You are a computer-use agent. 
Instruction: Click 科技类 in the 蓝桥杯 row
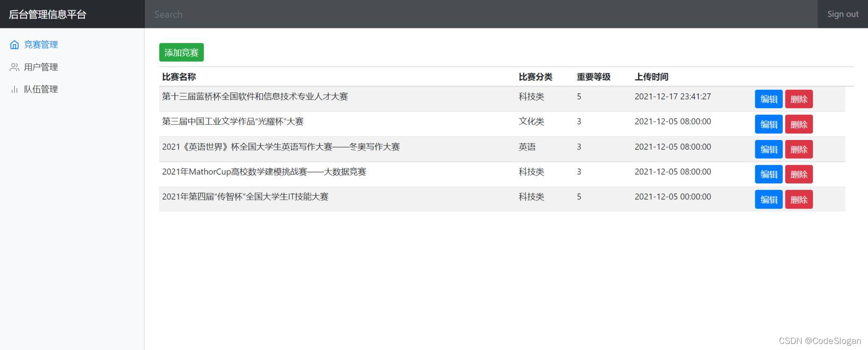coord(531,97)
